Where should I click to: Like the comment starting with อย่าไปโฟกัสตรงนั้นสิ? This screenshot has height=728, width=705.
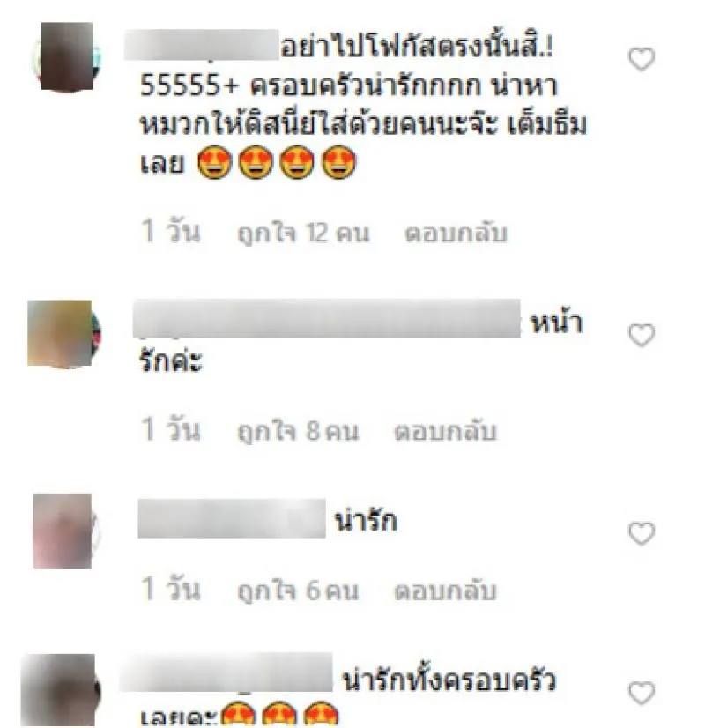tap(642, 59)
